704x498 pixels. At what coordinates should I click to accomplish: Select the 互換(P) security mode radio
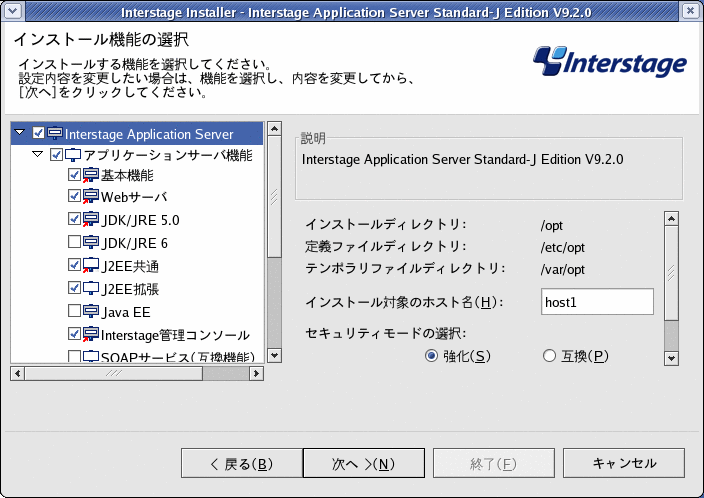[549, 356]
